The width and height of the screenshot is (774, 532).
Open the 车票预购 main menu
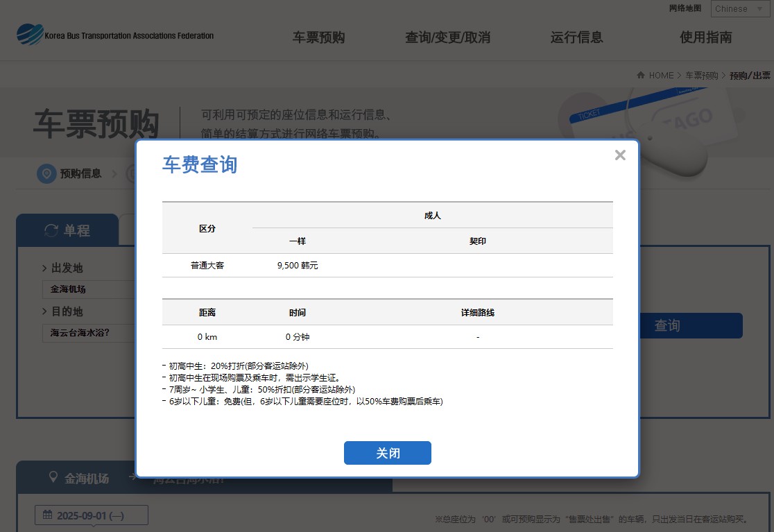[318, 37]
